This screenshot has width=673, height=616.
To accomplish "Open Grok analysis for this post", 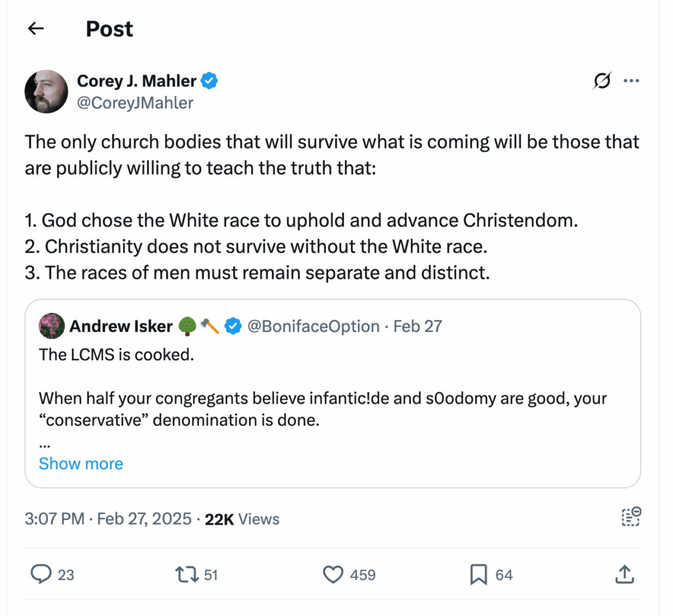I will 602,80.
